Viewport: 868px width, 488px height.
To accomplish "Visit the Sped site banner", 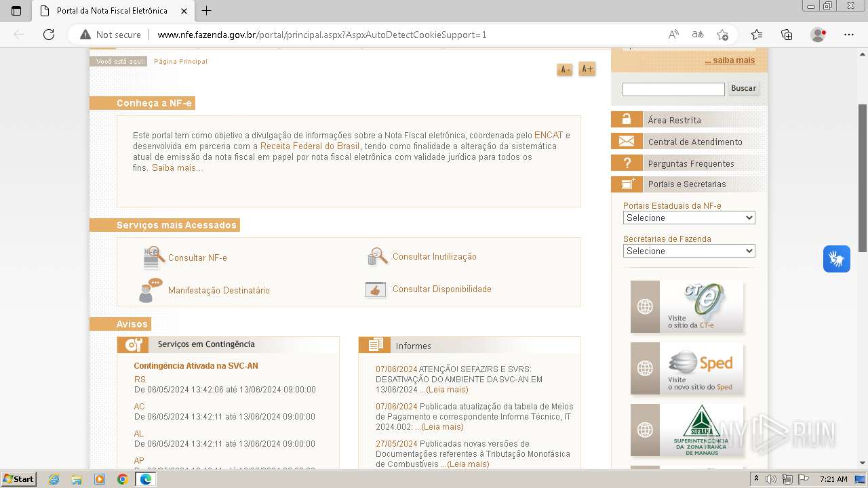I will (x=687, y=369).
